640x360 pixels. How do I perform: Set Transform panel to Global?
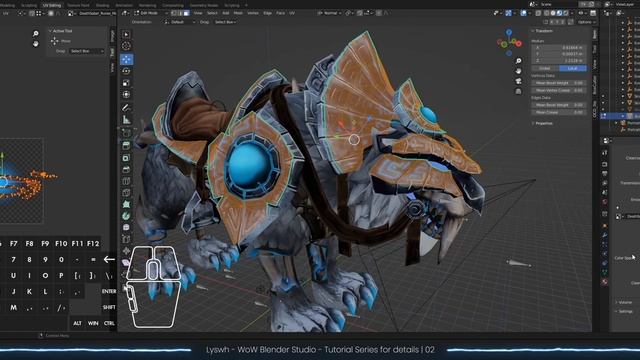click(545, 68)
